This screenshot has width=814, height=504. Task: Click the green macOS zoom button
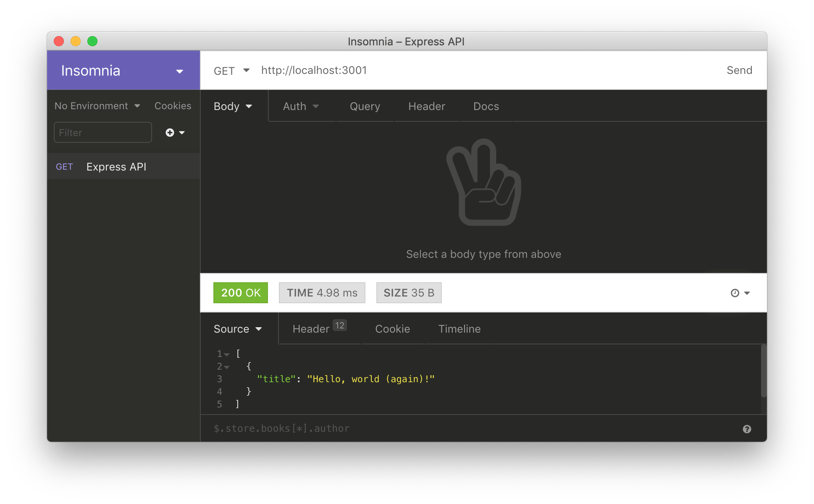tap(92, 41)
